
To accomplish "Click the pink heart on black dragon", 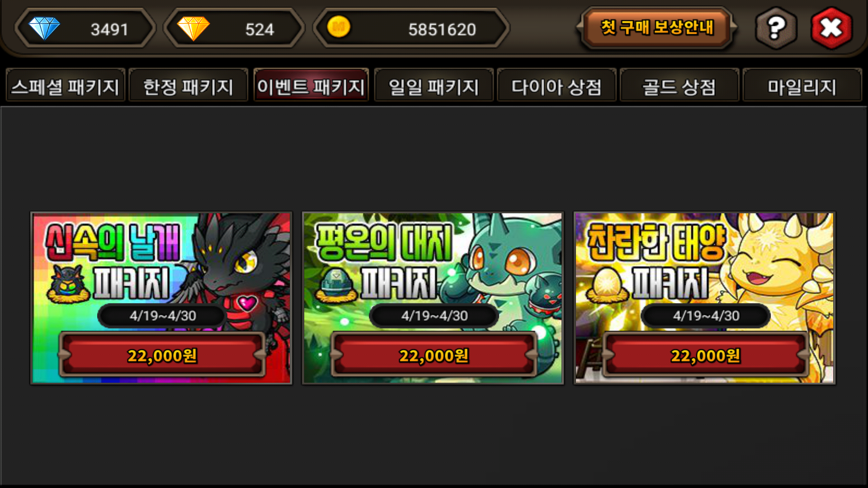I will pyautogui.click(x=247, y=302).
